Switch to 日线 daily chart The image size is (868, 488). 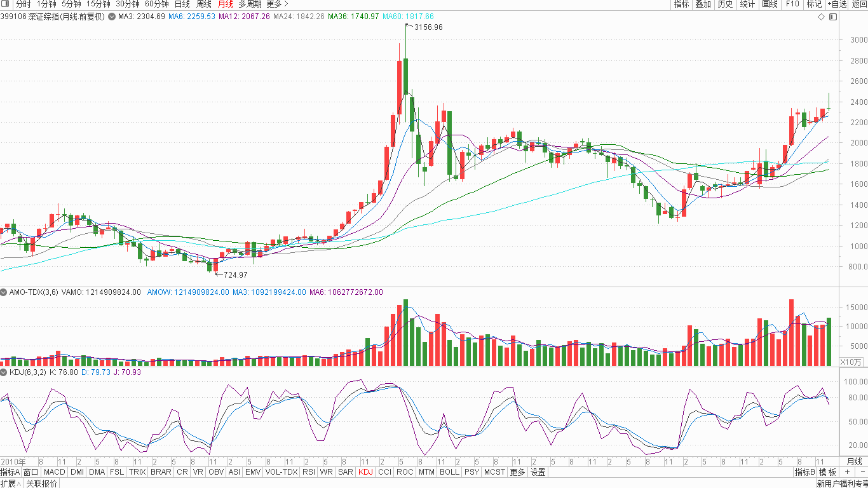[x=182, y=4]
